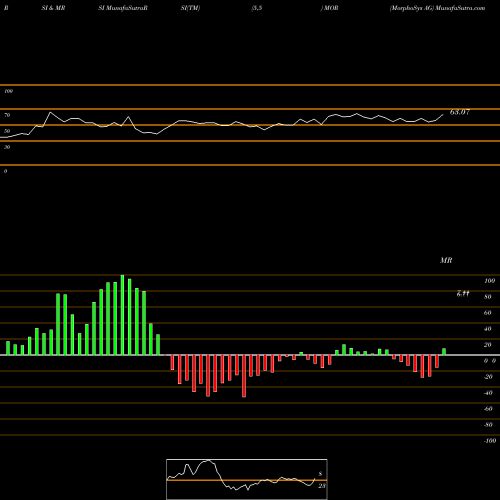
Task: Click the '-100' label on MR axis
Action: pyautogui.click(x=490, y=441)
